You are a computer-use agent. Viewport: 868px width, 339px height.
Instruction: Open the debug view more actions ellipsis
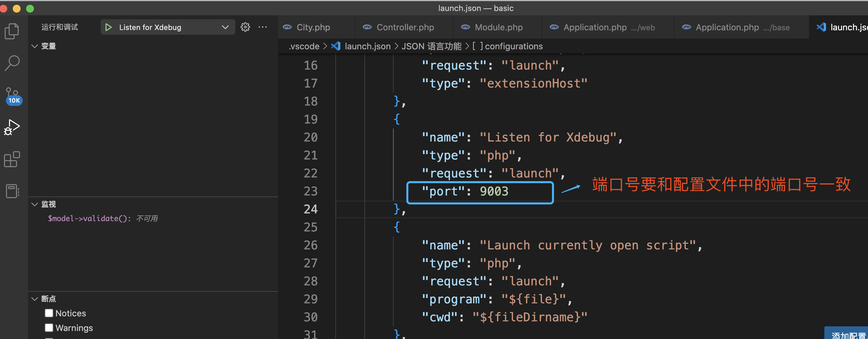pyautogui.click(x=262, y=27)
